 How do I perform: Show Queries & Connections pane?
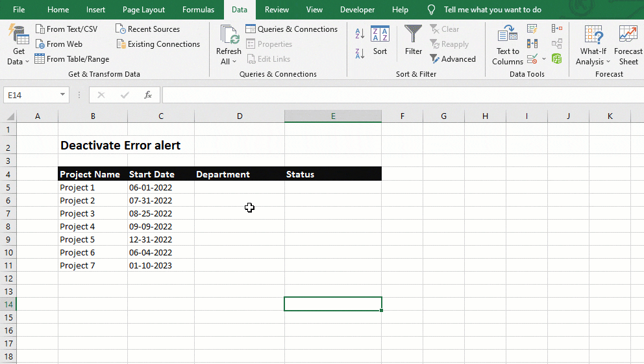[291, 29]
